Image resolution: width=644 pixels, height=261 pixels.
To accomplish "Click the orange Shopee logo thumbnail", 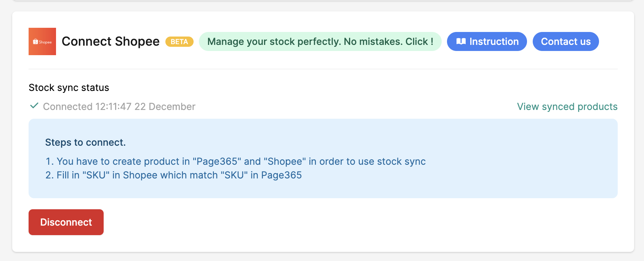I will pyautogui.click(x=42, y=41).
